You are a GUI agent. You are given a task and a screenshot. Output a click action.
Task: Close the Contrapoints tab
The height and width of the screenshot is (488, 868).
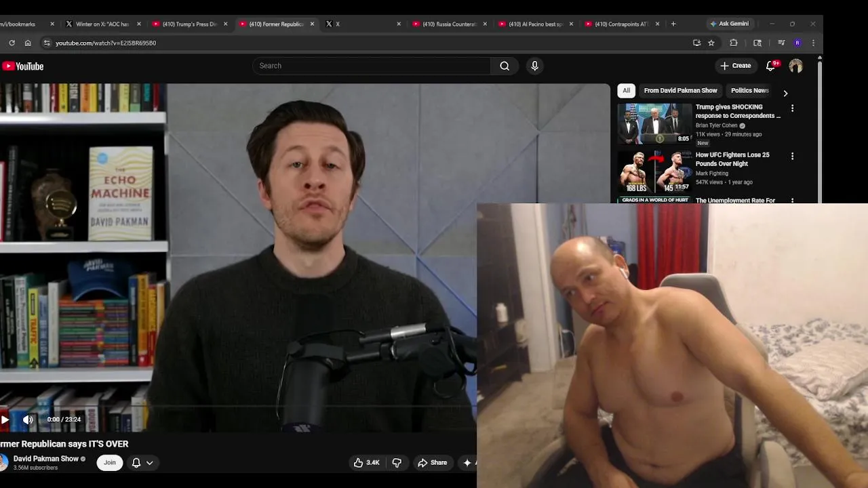coord(657,24)
